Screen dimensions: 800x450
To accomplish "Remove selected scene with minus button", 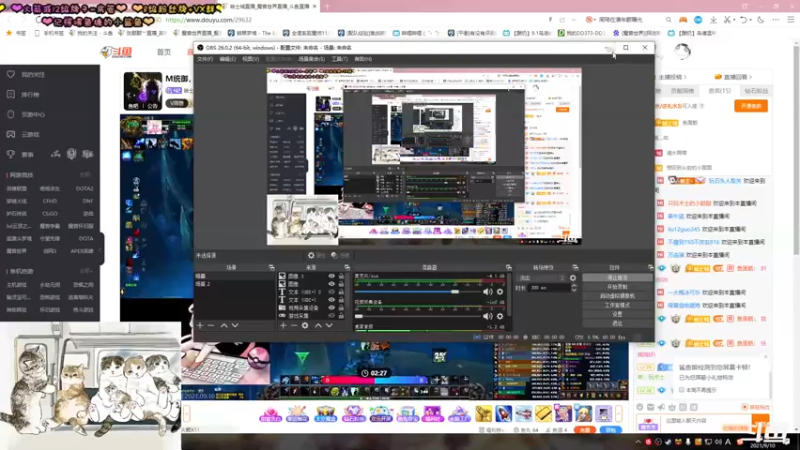I will click(x=211, y=326).
